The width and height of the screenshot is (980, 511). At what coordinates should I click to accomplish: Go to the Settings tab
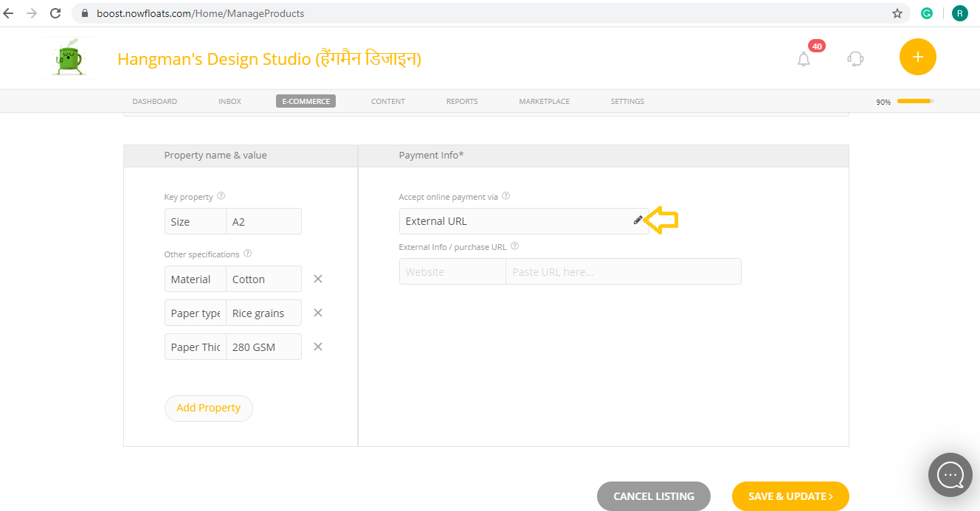tap(627, 101)
